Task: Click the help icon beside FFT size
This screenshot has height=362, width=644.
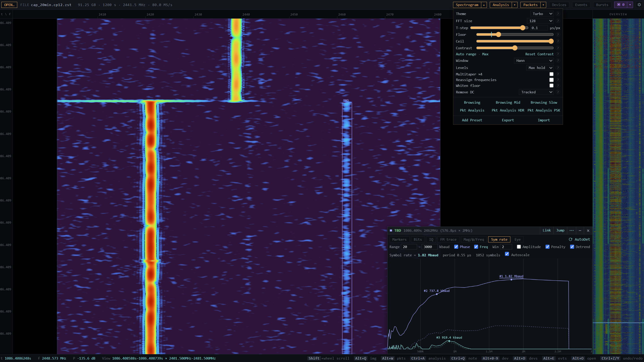Action: pyautogui.click(x=558, y=21)
